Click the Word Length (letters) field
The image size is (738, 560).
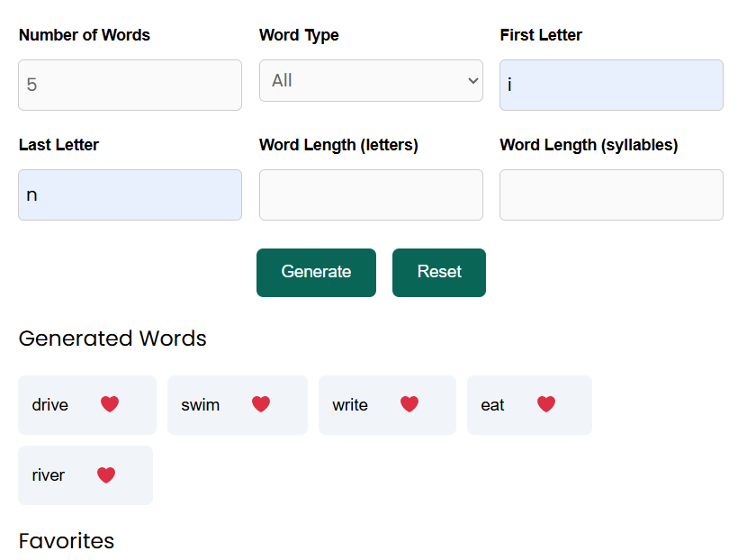370,194
